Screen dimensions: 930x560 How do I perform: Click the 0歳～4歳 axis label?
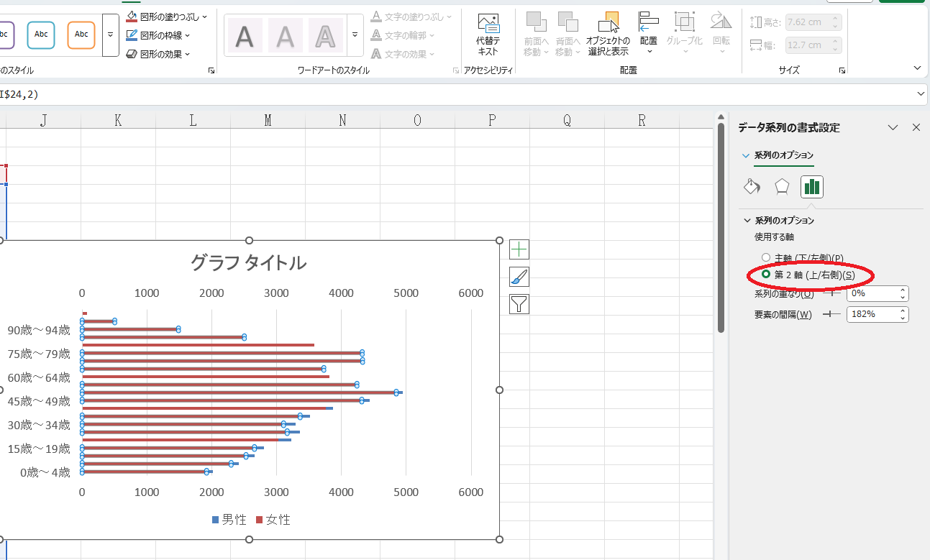point(45,472)
